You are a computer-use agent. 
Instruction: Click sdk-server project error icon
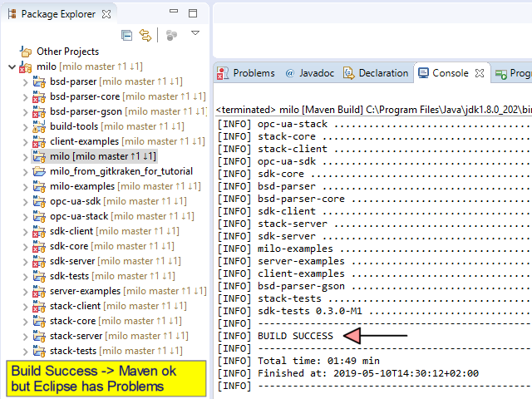(x=39, y=261)
